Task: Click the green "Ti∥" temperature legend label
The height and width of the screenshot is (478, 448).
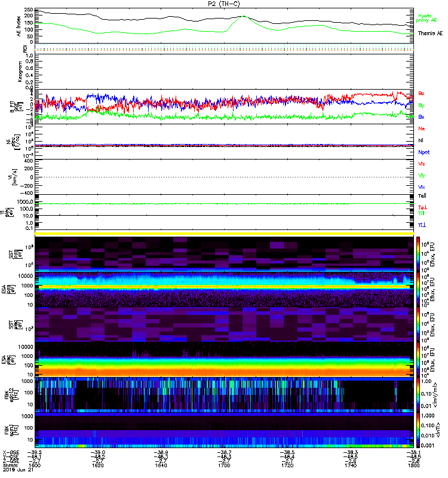Action: pyautogui.click(x=421, y=213)
